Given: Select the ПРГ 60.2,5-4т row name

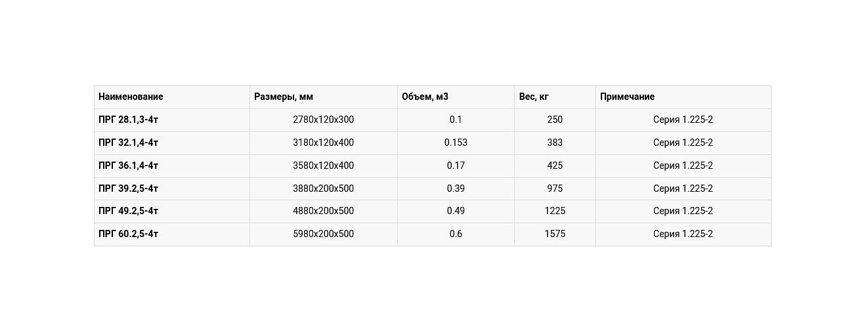Looking at the screenshot, I should click(x=129, y=234).
